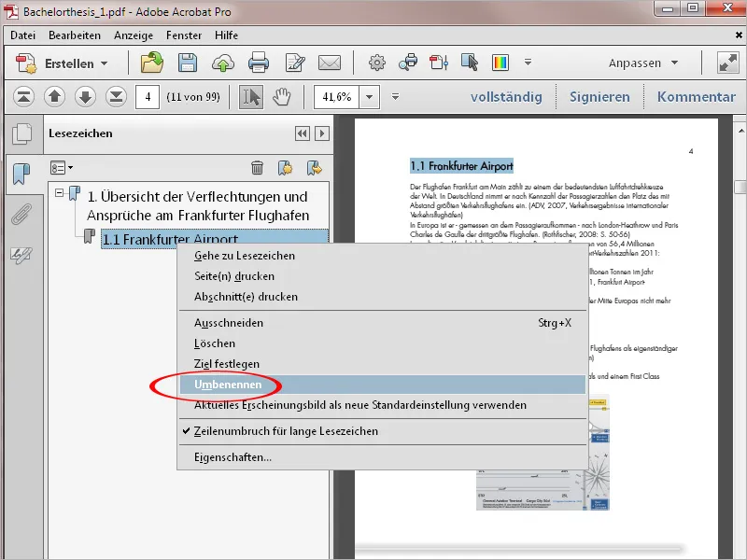This screenshot has height=560, width=747.
Task: Save the document with the disk icon
Action: pyautogui.click(x=188, y=63)
